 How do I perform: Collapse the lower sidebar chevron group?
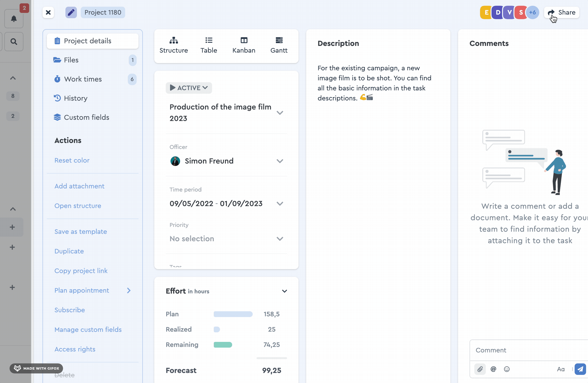pos(13,209)
